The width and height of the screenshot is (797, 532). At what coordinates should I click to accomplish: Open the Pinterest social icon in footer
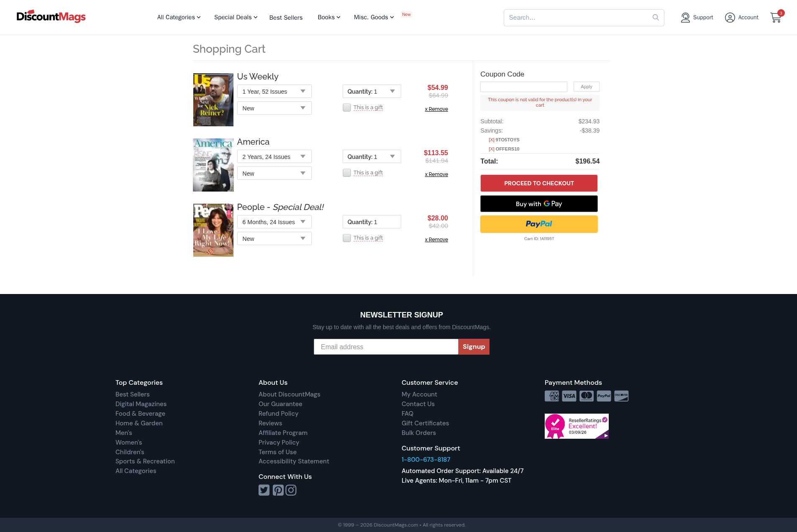(278, 490)
